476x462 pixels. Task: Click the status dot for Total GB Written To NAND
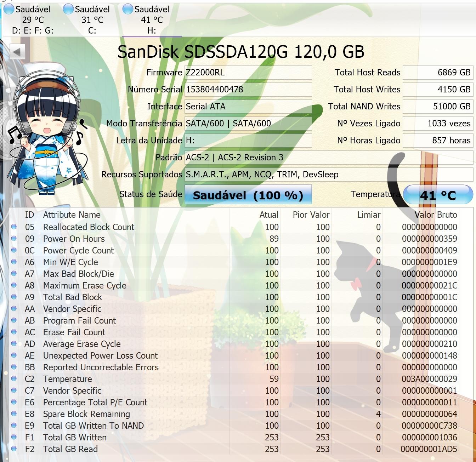pos(14,426)
